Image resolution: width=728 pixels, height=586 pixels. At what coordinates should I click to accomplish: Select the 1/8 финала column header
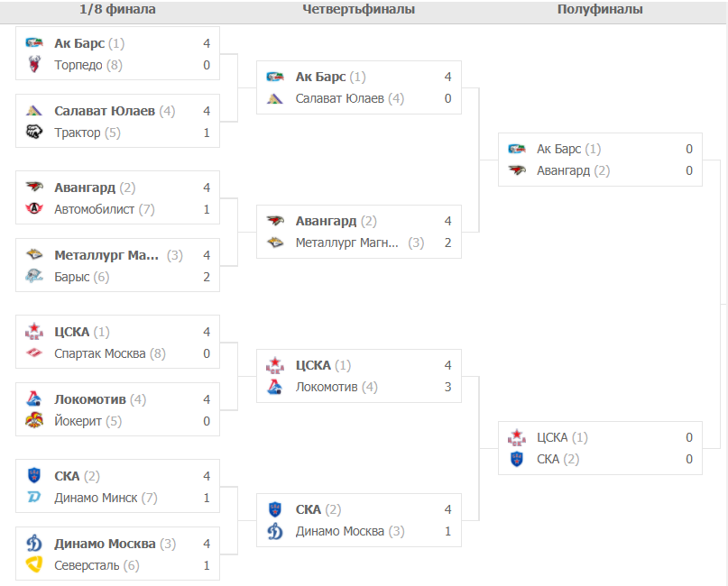(117, 9)
